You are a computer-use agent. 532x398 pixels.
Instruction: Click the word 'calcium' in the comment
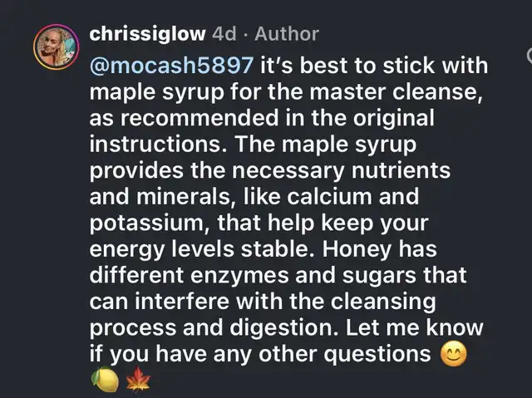[x=329, y=196]
